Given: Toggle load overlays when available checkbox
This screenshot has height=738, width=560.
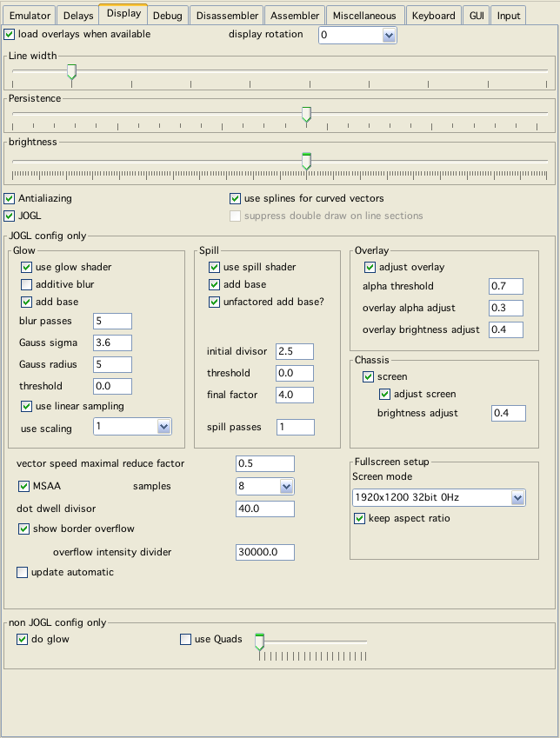Looking at the screenshot, I should point(10,35).
